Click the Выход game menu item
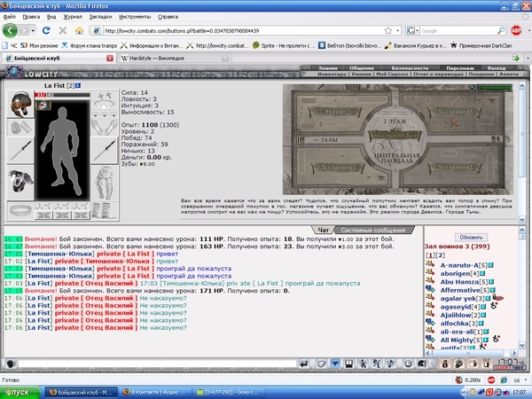Viewport: 532px width, 399px height. 497,68
